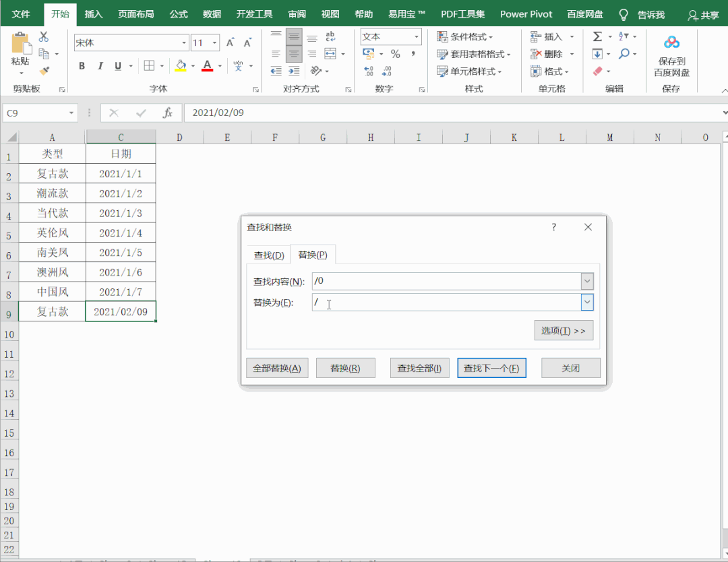Click the AutoSum sigma icon
This screenshot has height=562, width=728.
[x=597, y=36]
